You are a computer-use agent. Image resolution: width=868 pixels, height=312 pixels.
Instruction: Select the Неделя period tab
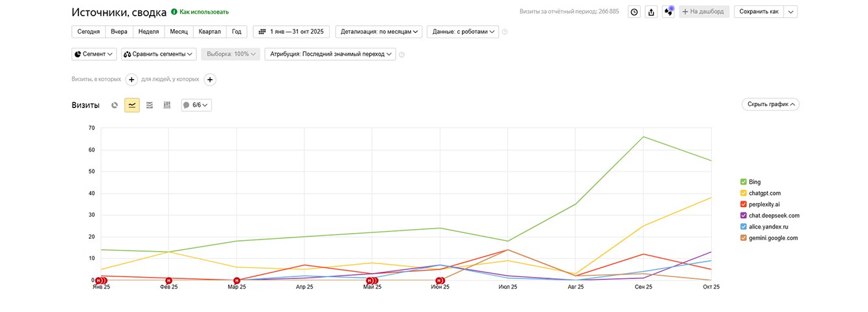(148, 31)
